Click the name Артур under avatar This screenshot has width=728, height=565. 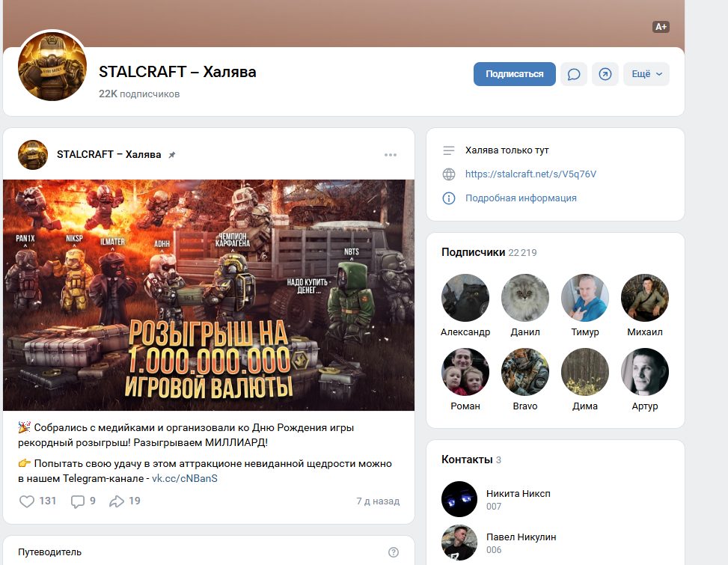point(645,406)
